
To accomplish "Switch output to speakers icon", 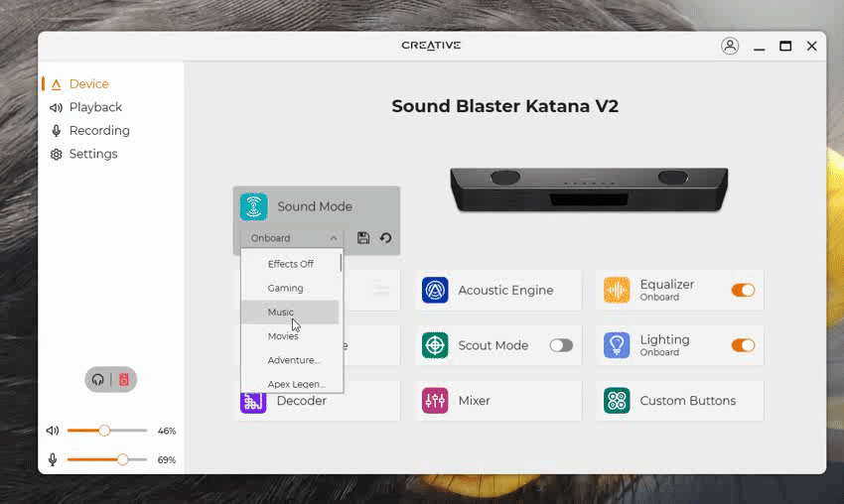I will click(124, 380).
